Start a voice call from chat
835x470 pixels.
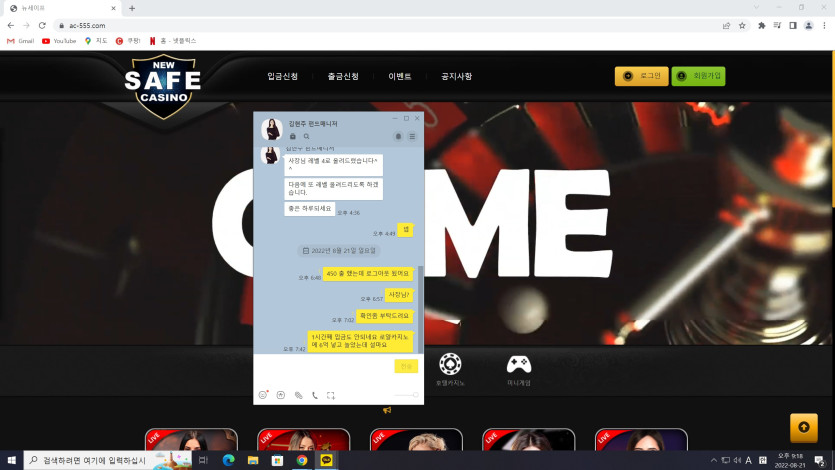(x=315, y=395)
